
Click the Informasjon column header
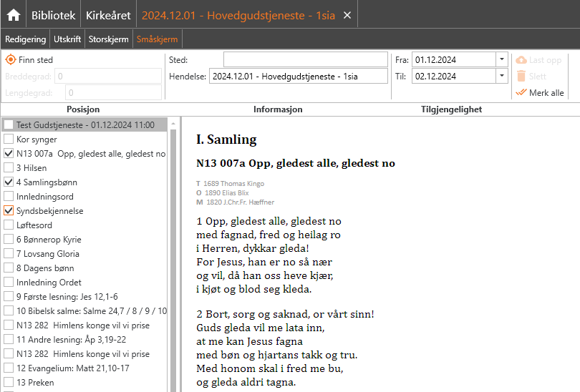pos(278,109)
